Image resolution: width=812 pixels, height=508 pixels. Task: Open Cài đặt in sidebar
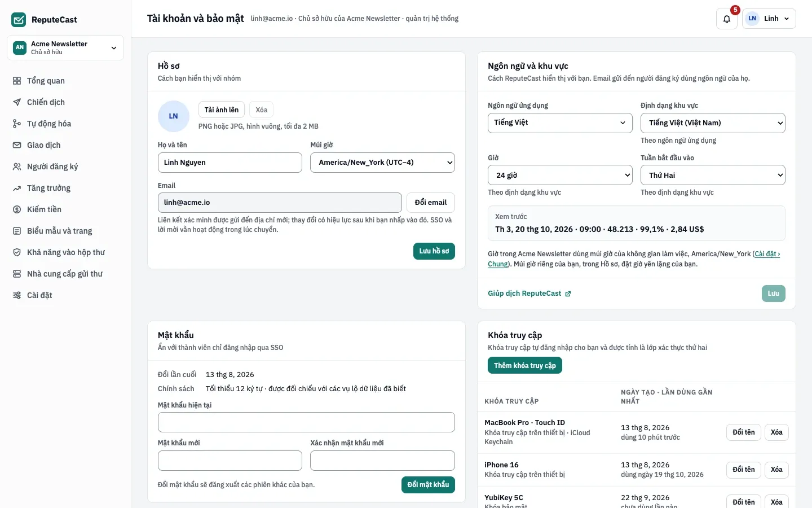[x=65, y=295]
